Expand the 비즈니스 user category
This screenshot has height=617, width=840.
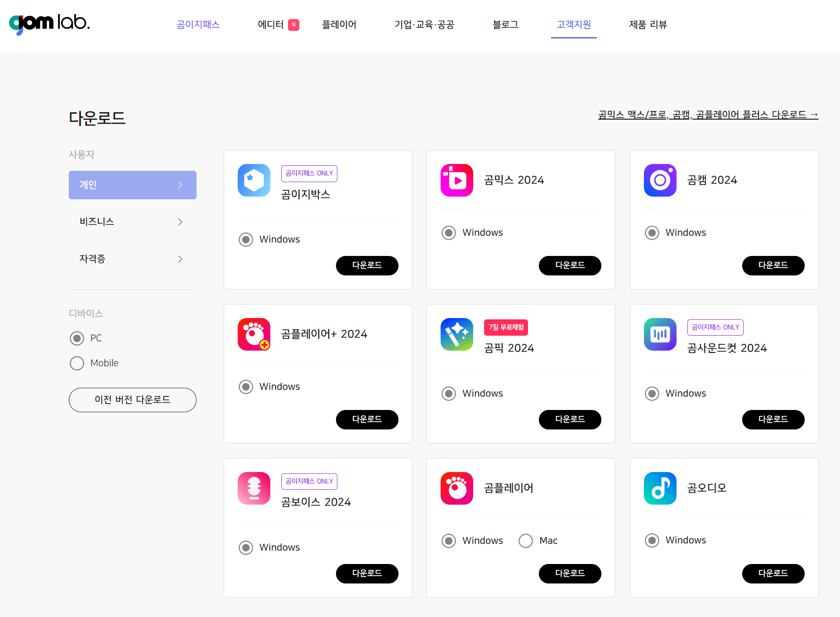click(132, 222)
